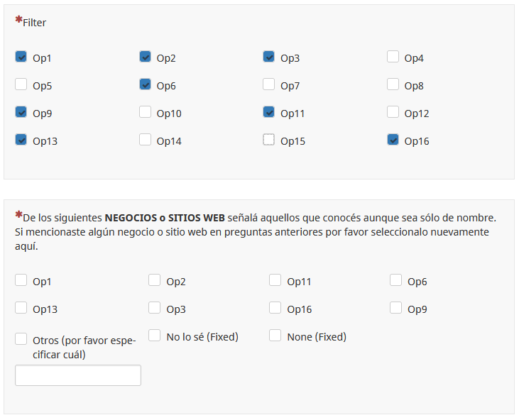
Task: Tick Op13 in the NEGOCIOS question
Action: click(x=21, y=308)
